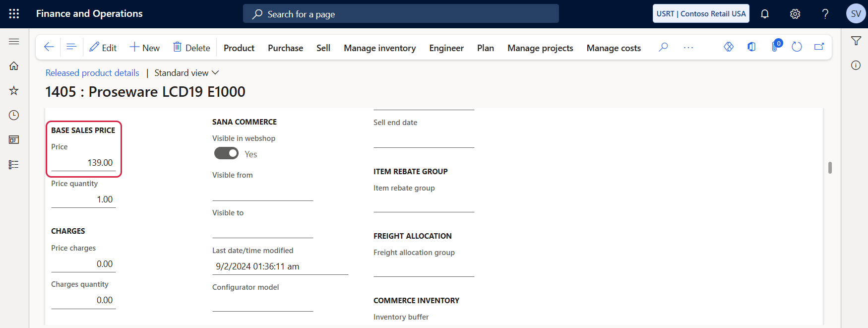The image size is (868, 328).
Task: Toggle Visible in webshop switch
Action: pos(226,153)
